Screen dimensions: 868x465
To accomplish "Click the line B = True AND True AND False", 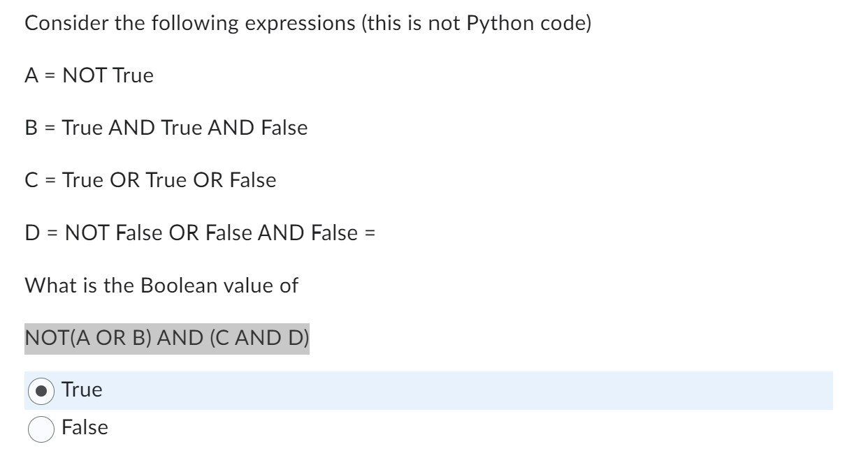I will point(166,128).
